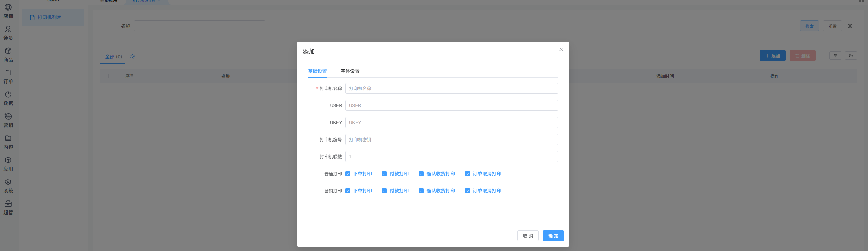Open the 店铺 (store) sidebar section
The height and width of the screenshot is (251, 868).
[8, 11]
